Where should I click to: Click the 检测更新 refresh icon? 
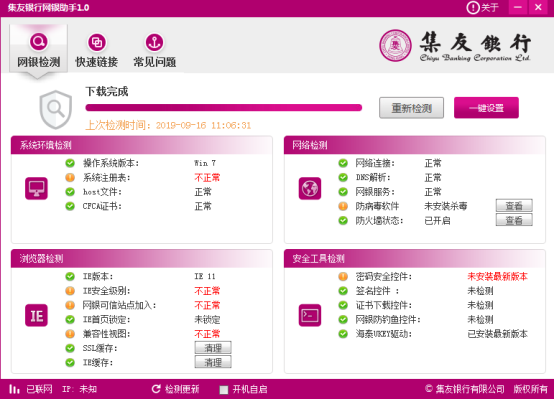[156, 389]
